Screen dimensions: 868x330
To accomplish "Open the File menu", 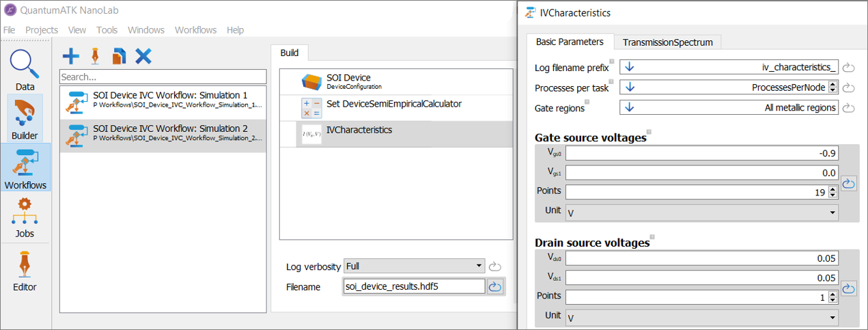I will tap(10, 30).
